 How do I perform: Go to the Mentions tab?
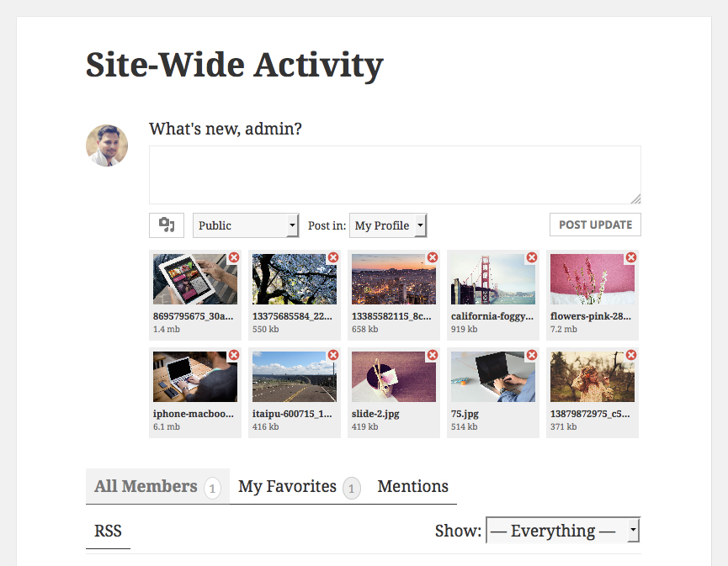click(x=412, y=486)
